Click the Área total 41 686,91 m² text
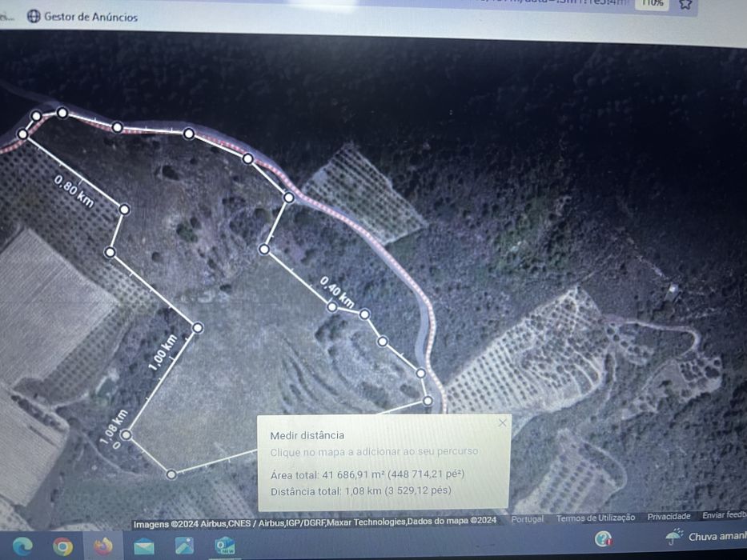The image size is (747, 560). [367, 474]
